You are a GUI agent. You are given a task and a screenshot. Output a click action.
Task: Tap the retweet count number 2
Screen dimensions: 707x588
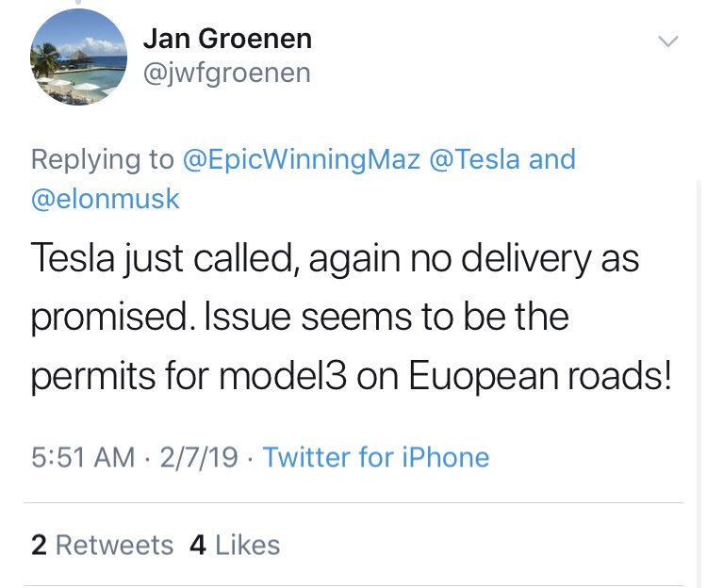(x=38, y=545)
